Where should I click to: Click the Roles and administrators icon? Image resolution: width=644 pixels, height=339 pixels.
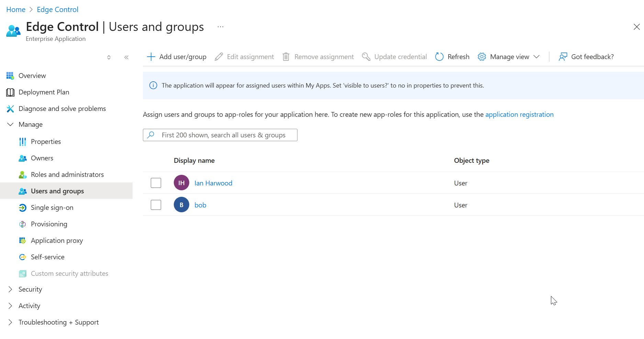tap(23, 174)
